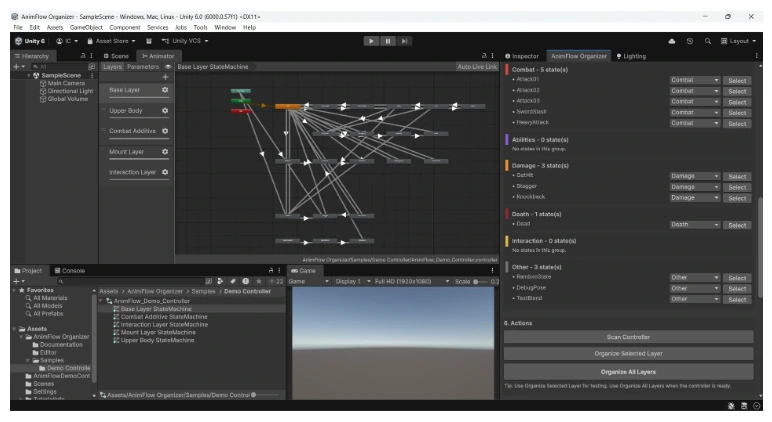Click the Scan Controller button
Screen dimensions: 772x422
pos(628,337)
